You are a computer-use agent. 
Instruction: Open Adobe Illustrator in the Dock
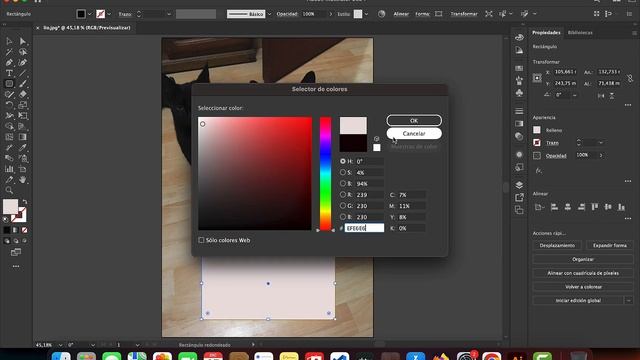[x=517, y=357]
